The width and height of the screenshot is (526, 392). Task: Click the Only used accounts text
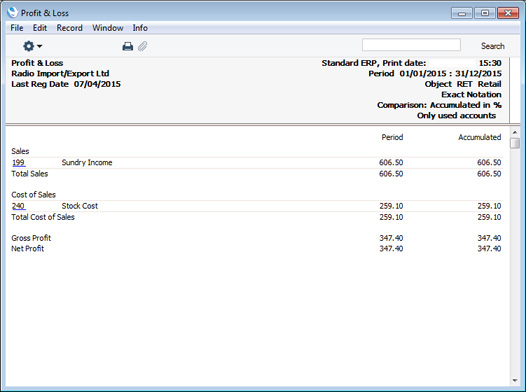457,116
